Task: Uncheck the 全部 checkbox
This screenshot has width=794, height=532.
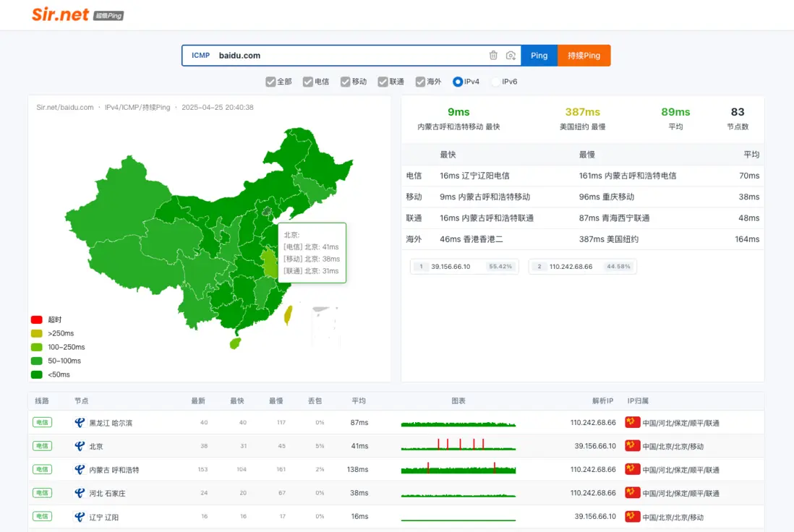Action: [x=271, y=82]
